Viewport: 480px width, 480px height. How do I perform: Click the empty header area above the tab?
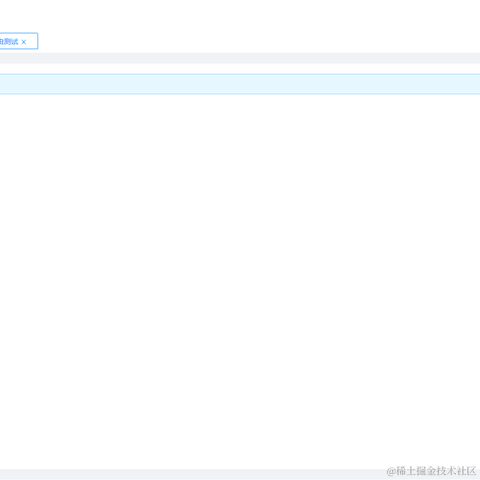[x=240, y=15]
